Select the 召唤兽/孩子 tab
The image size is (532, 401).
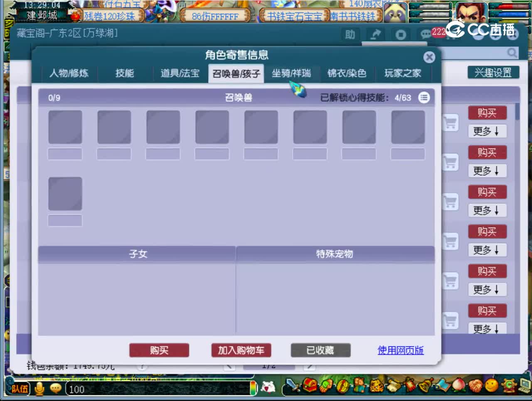point(236,74)
